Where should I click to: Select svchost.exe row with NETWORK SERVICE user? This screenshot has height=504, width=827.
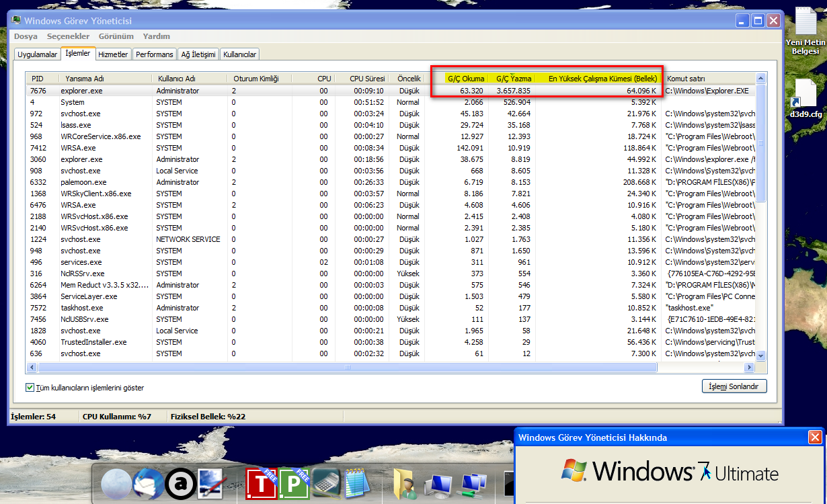[x=391, y=239]
